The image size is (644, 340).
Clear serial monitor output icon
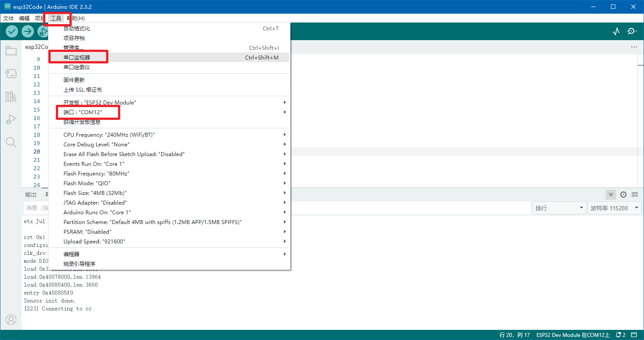pos(635,194)
